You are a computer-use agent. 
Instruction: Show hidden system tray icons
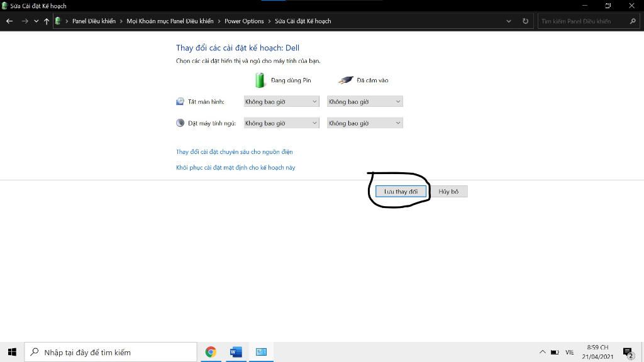click(x=542, y=352)
